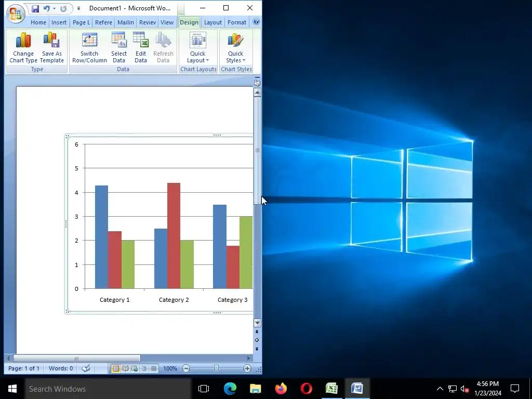Viewport: 532px width, 399px height.
Task: Expand the Quick Styles gallery
Action: [235, 47]
